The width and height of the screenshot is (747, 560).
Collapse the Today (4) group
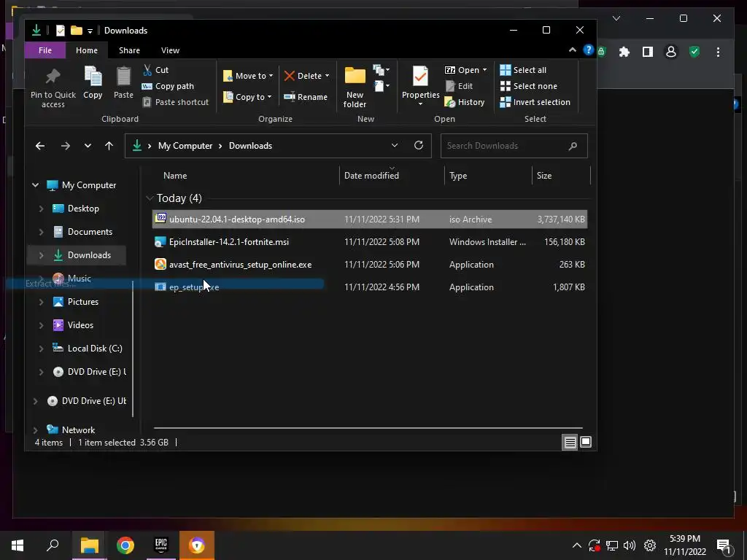tap(149, 198)
